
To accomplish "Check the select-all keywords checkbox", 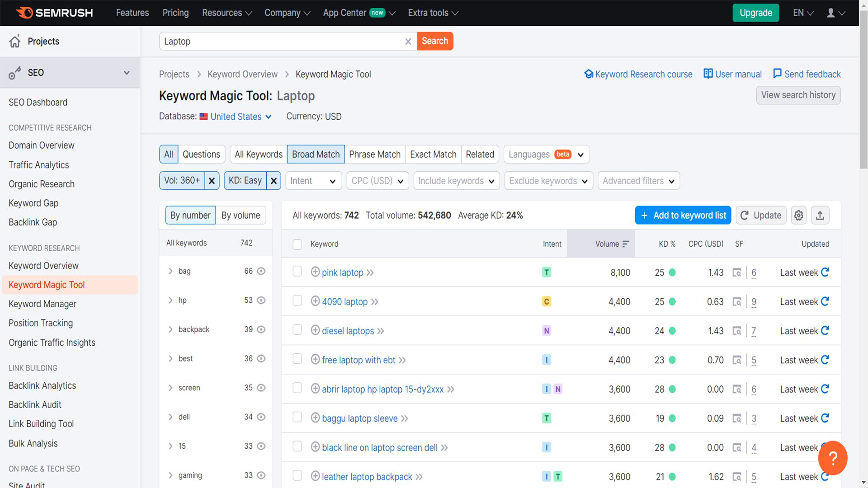I will 297,244.
